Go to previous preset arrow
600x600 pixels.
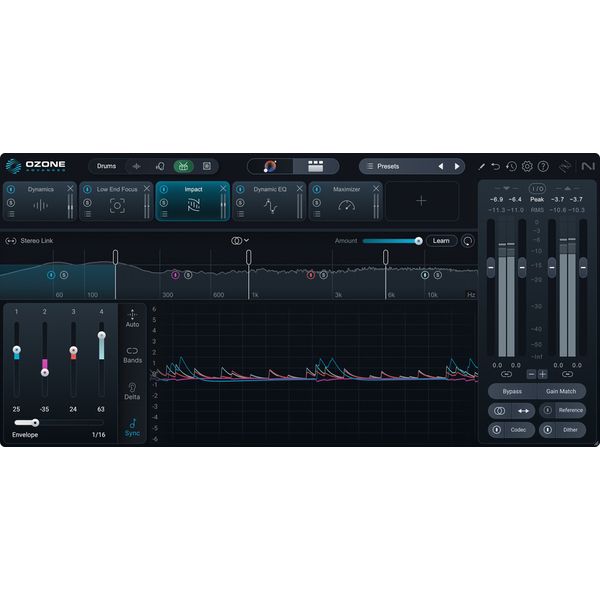click(x=441, y=166)
